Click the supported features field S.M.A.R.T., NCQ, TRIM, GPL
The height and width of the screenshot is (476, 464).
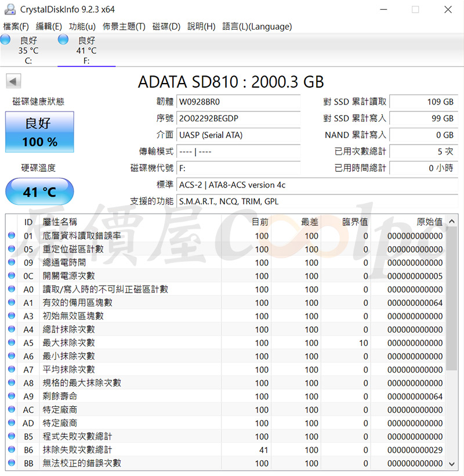click(317, 201)
